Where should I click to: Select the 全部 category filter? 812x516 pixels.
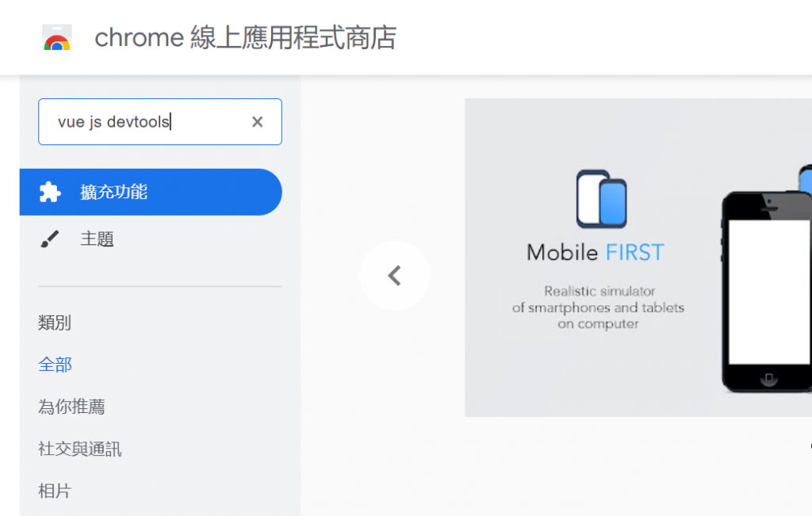(x=55, y=365)
